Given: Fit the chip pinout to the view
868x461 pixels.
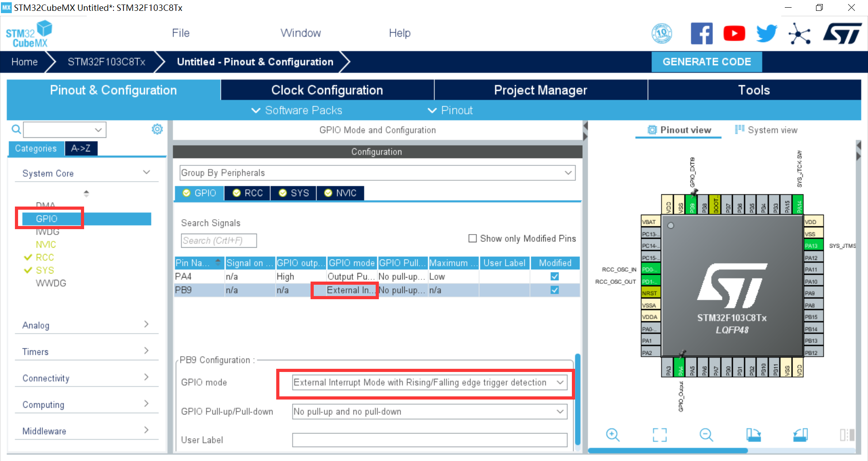Looking at the screenshot, I should (660, 435).
